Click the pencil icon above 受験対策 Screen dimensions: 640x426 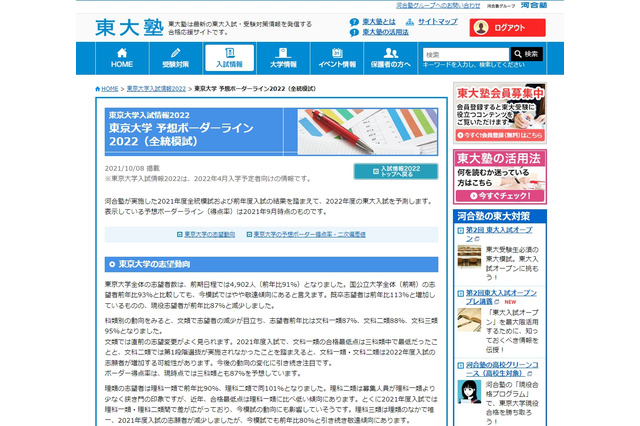tap(176, 53)
